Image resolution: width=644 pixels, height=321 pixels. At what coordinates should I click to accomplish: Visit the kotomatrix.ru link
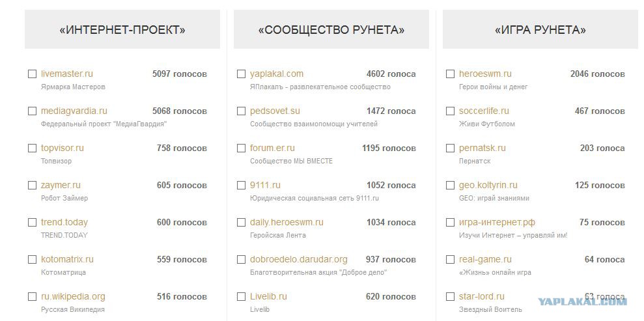(x=67, y=259)
